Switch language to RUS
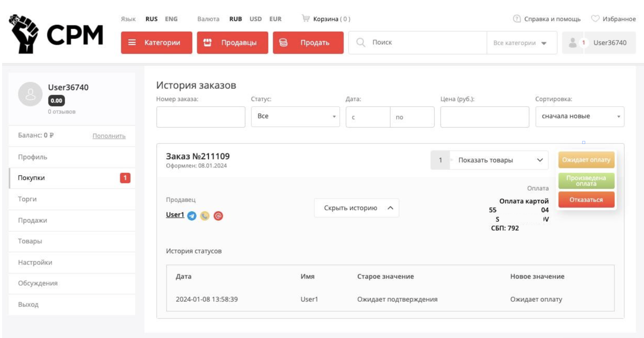Viewport: 644px width, 338px height. (x=151, y=19)
